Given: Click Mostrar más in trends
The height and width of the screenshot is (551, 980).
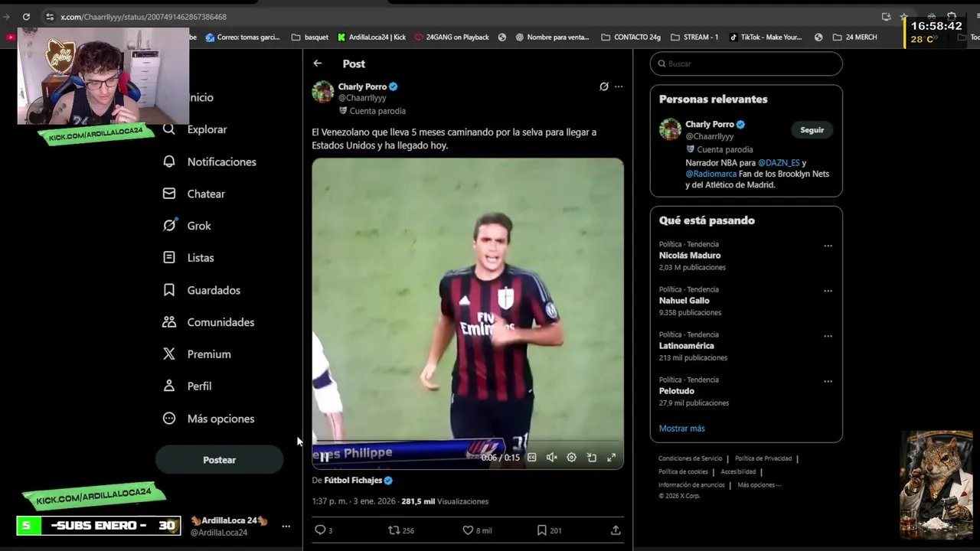Looking at the screenshot, I should [x=681, y=429].
